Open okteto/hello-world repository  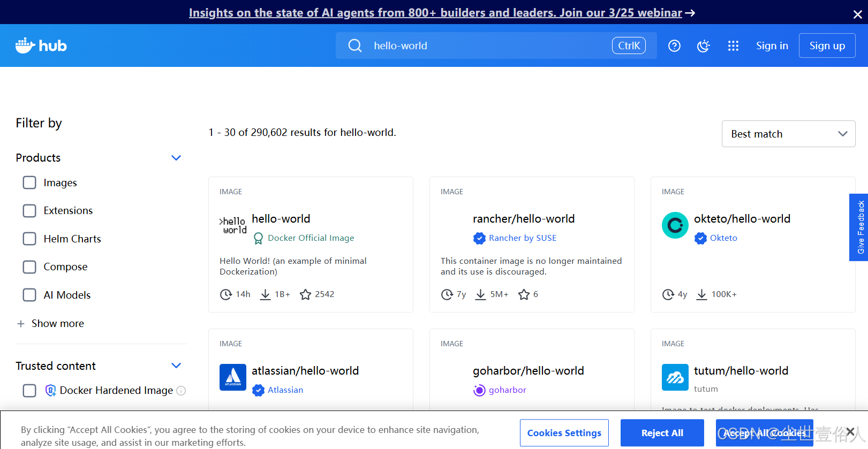742,219
